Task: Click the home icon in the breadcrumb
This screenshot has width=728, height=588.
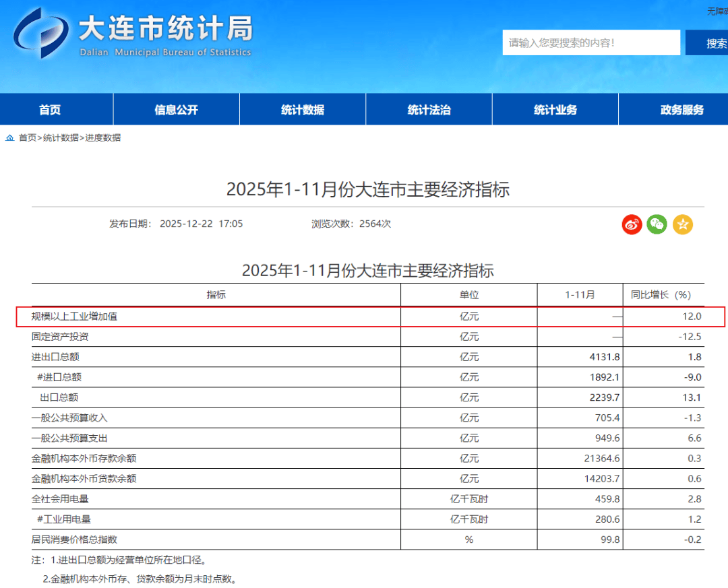Action: coord(10,138)
